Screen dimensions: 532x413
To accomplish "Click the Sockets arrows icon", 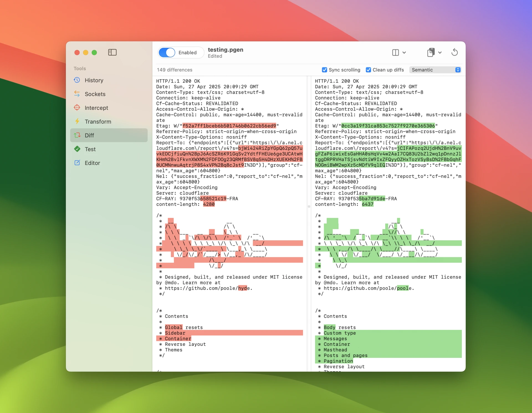I will click(x=77, y=94).
